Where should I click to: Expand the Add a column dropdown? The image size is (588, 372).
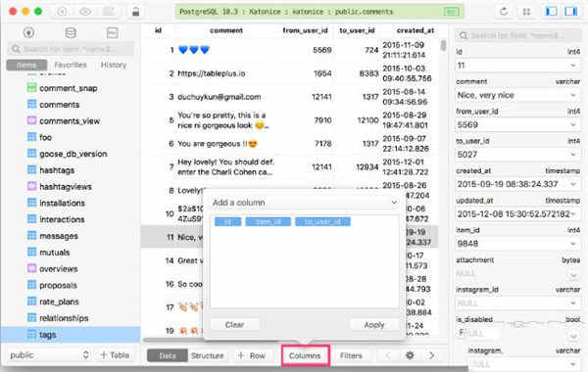click(x=305, y=203)
